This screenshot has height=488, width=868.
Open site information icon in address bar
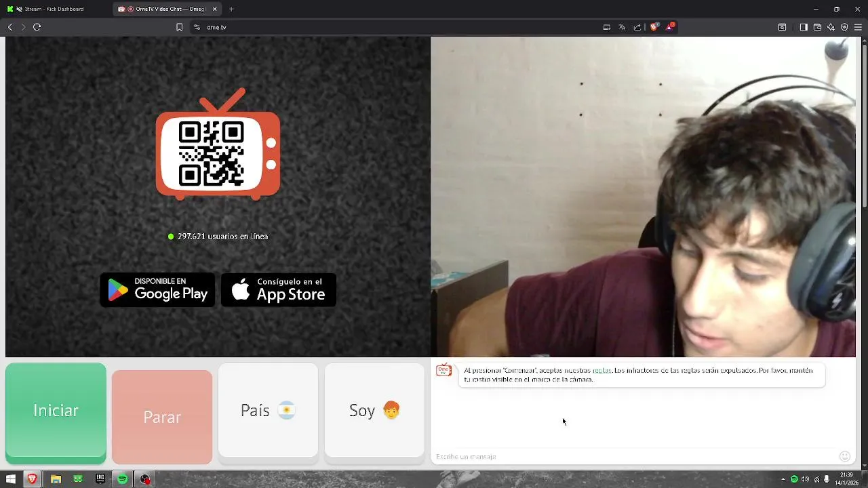[x=197, y=27]
